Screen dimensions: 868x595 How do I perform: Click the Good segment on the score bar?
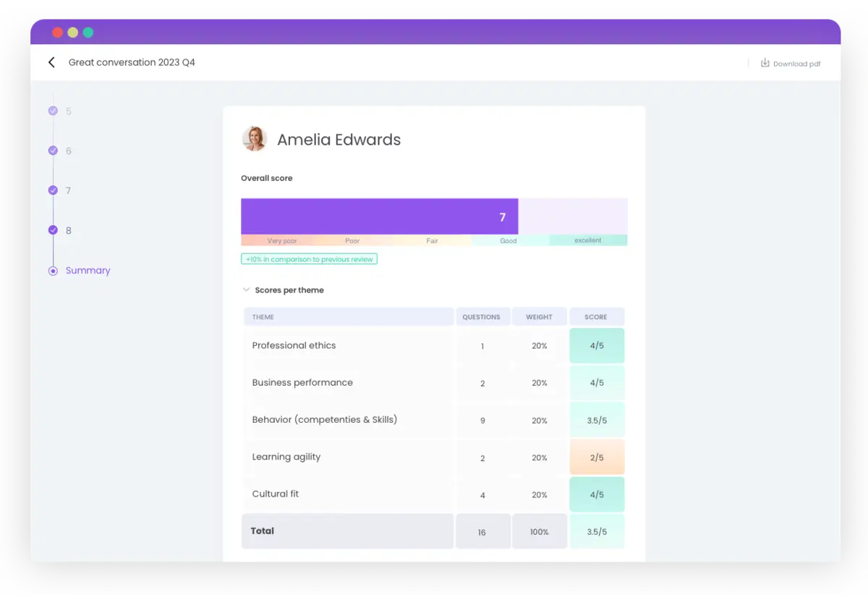click(x=508, y=240)
